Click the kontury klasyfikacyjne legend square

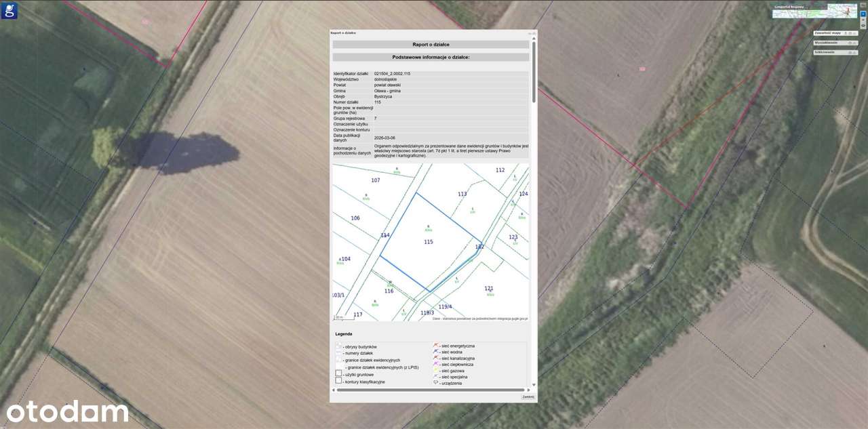pyautogui.click(x=339, y=381)
